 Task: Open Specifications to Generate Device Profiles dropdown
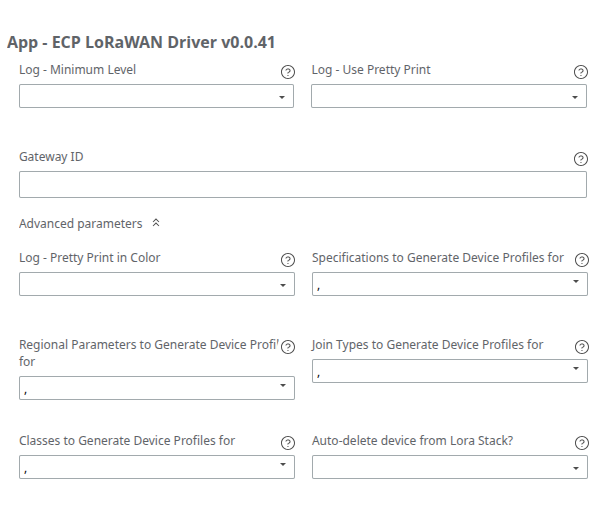pyautogui.click(x=449, y=283)
